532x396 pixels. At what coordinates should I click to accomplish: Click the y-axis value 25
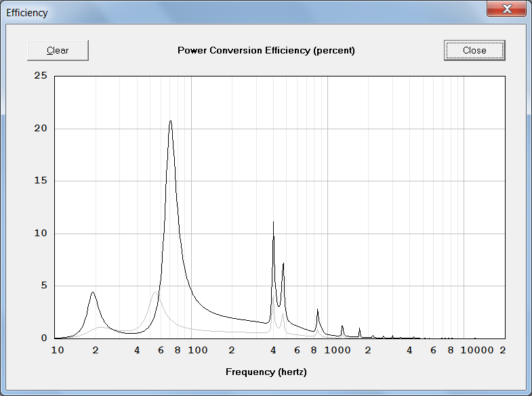coord(41,76)
